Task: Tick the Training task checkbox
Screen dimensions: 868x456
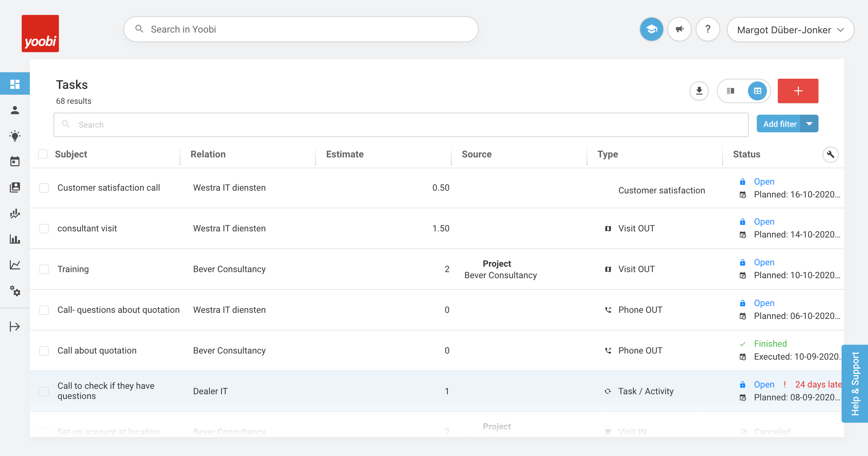Action: (44, 269)
